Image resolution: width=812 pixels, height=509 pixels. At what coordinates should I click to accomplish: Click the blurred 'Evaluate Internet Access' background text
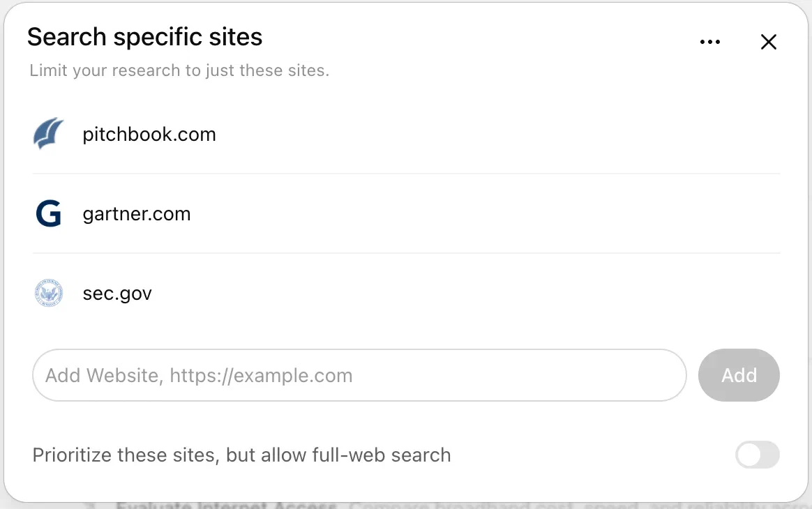pos(226,505)
